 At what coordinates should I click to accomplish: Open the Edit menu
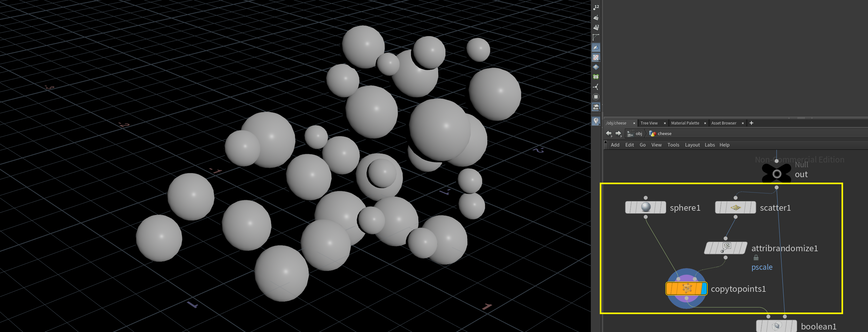629,145
